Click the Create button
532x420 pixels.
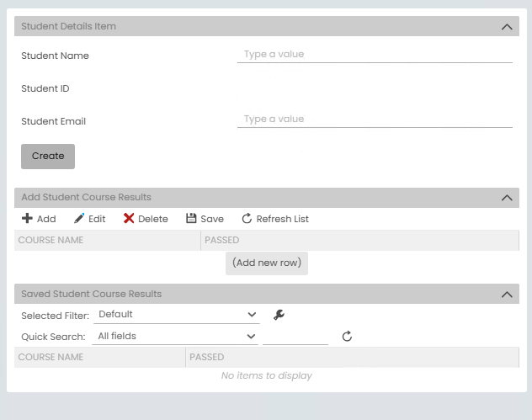(48, 157)
